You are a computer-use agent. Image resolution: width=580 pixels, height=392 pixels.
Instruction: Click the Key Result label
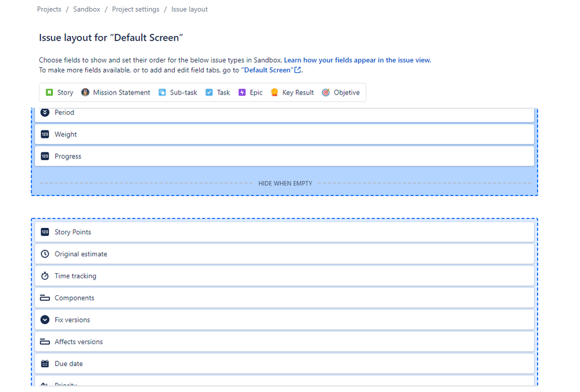[298, 92]
